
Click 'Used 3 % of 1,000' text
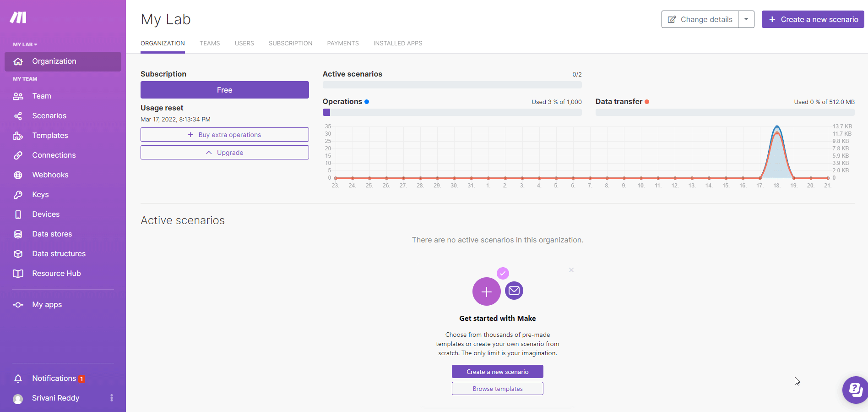click(x=557, y=102)
